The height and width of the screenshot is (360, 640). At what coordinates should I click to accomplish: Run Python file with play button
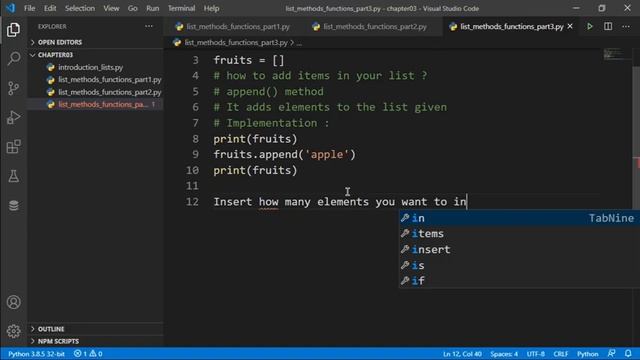590,27
